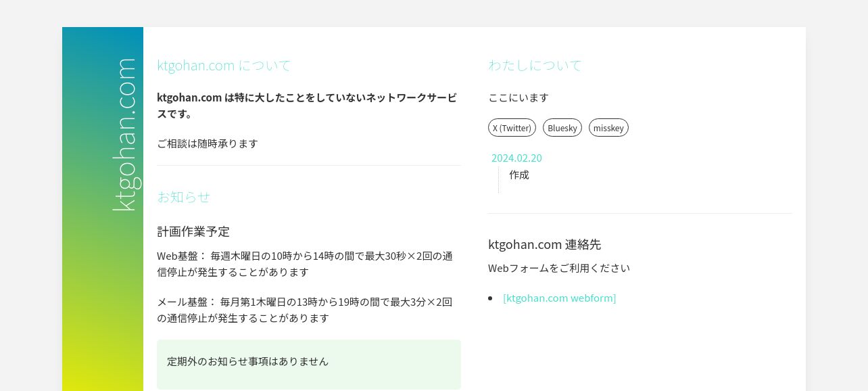Click the 'Webフォームをご利用ください' text
This screenshot has width=868, height=391.
coord(559,268)
